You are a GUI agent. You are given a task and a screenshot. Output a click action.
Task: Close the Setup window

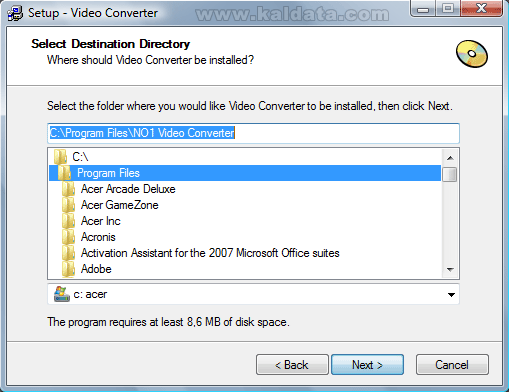tap(481, 8)
